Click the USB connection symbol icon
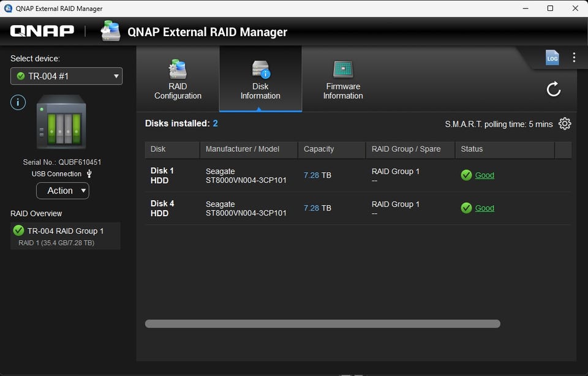The image size is (588, 376). (x=89, y=173)
